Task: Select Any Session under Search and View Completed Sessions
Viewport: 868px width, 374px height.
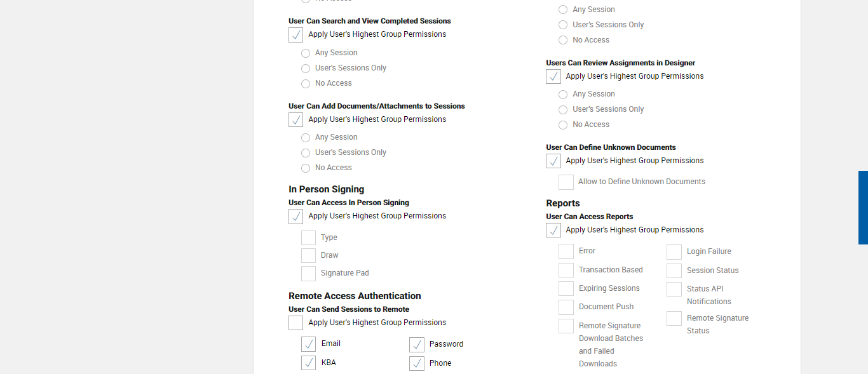Action: 306,53
